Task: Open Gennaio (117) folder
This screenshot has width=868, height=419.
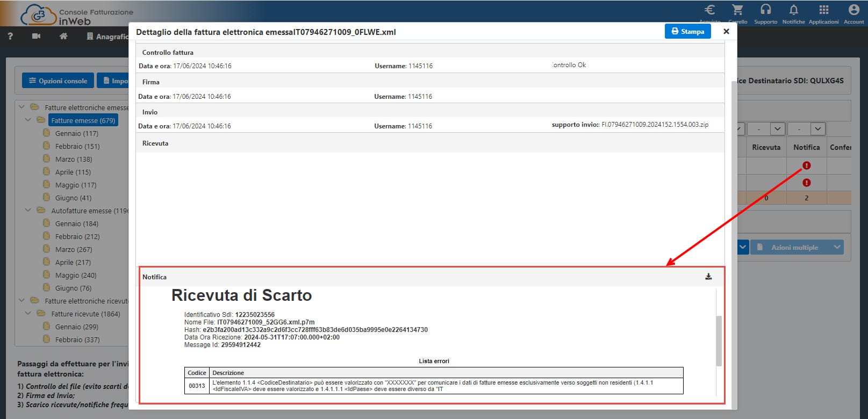Action: pos(76,133)
